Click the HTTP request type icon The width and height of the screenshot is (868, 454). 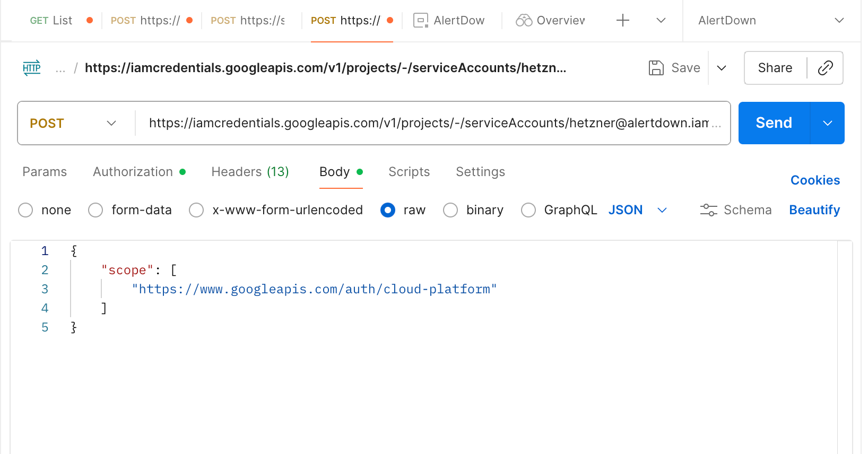(x=32, y=68)
